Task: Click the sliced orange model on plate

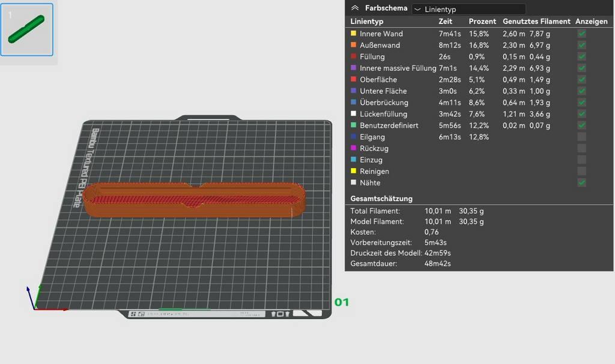Action: (194, 199)
